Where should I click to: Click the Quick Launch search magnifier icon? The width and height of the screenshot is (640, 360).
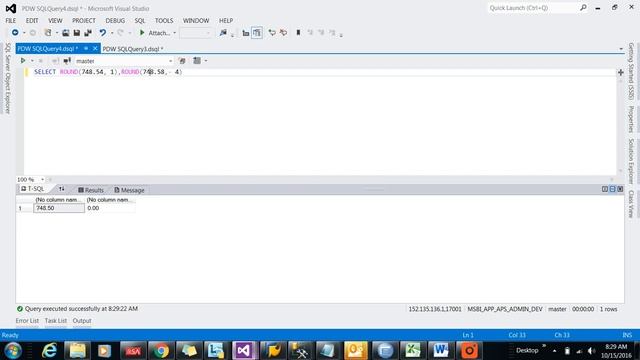coord(583,8)
